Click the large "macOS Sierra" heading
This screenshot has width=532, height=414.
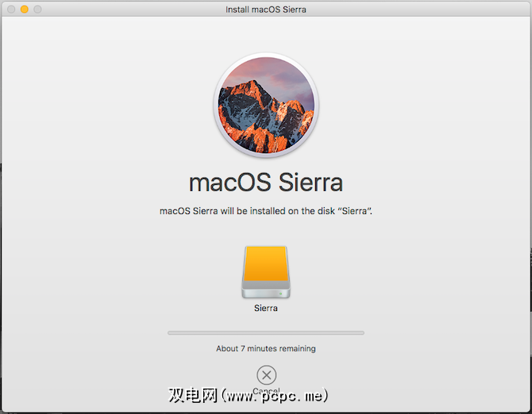[266, 182]
